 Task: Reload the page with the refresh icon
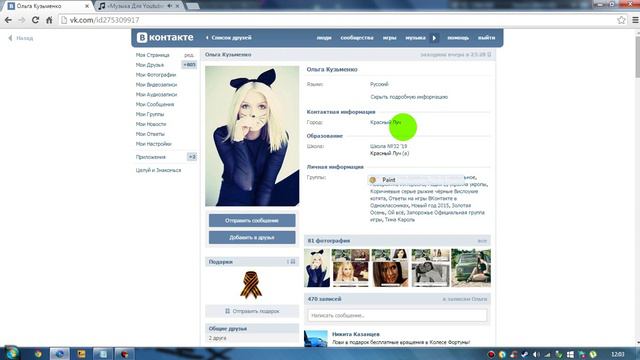[x=36, y=20]
